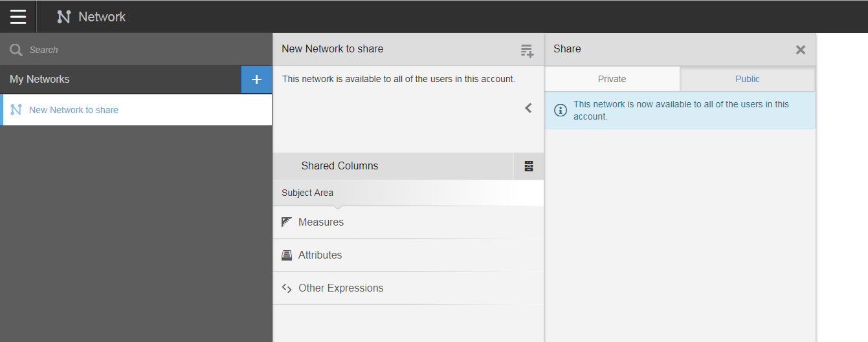Add a new network with plus button

pyautogui.click(x=256, y=80)
